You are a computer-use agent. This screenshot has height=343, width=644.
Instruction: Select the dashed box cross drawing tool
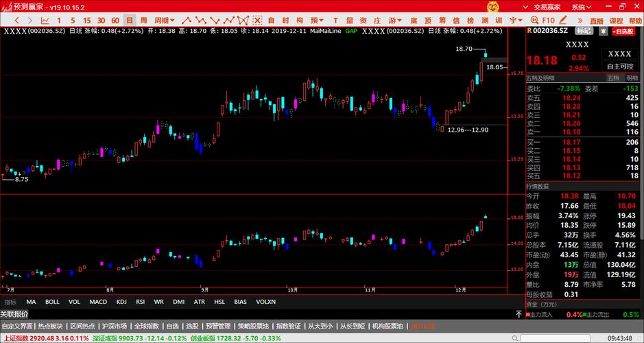255,21
